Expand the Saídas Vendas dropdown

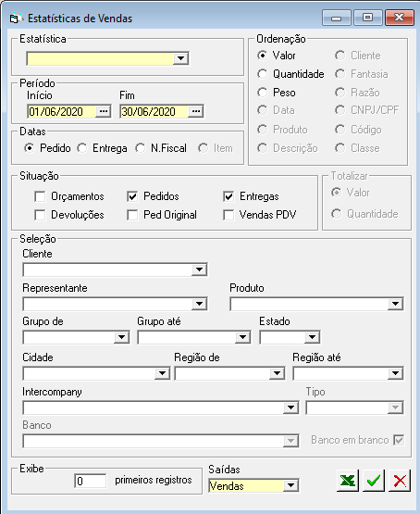pos(290,485)
